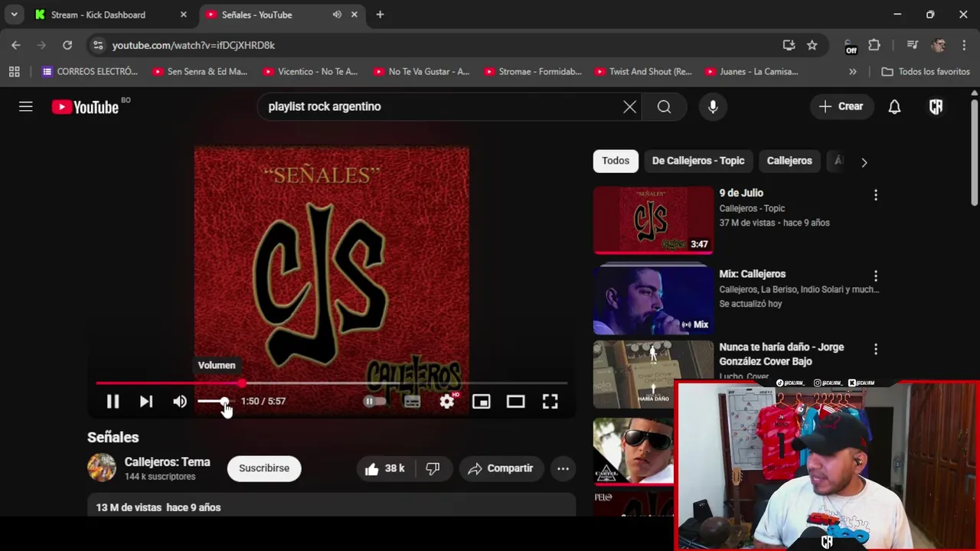This screenshot has width=980, height=551.
Task: Open the install app icon in address bar
Action: (x=789, y=45)
